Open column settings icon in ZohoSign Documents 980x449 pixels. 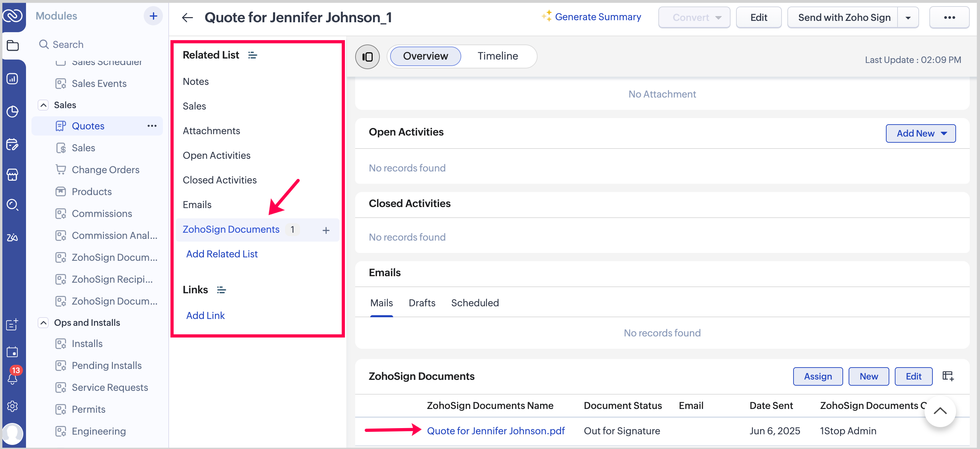click(x=947, y=376)
